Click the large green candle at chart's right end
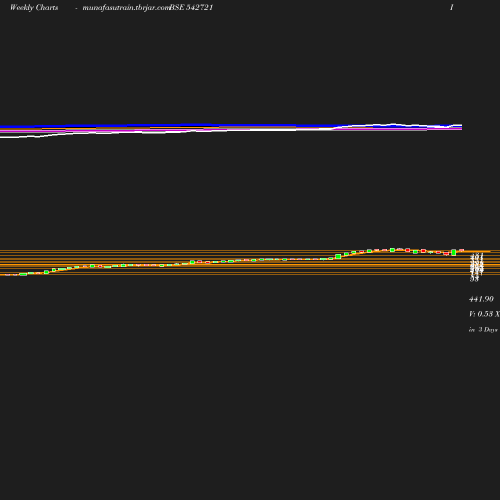This screenshot has height=500, width=500. click(x=454, y=252)
